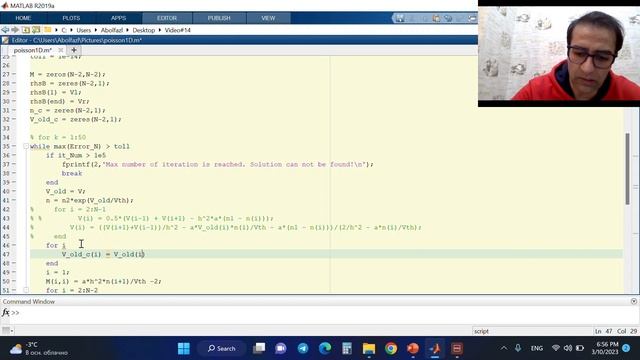
Task: Navigate forward with the forward arrow
Action: tap(15, 30)
